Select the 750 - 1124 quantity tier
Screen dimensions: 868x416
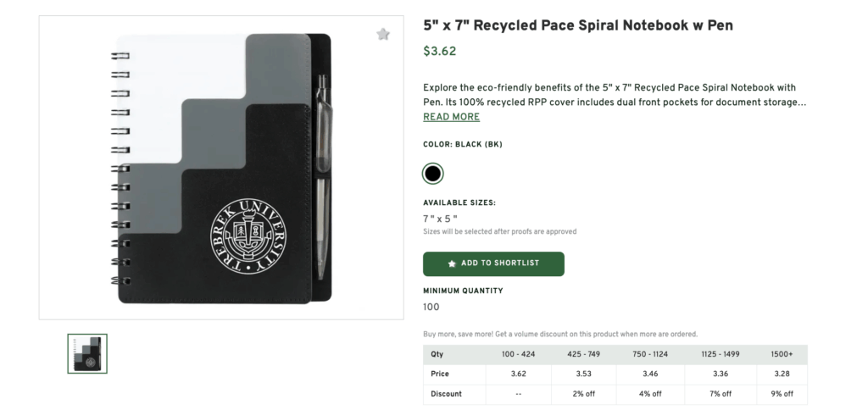coord(649,354)
